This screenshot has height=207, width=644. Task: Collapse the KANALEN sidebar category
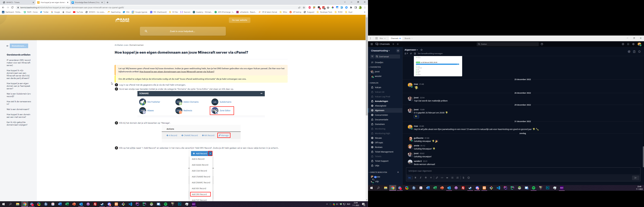point(374,83)
